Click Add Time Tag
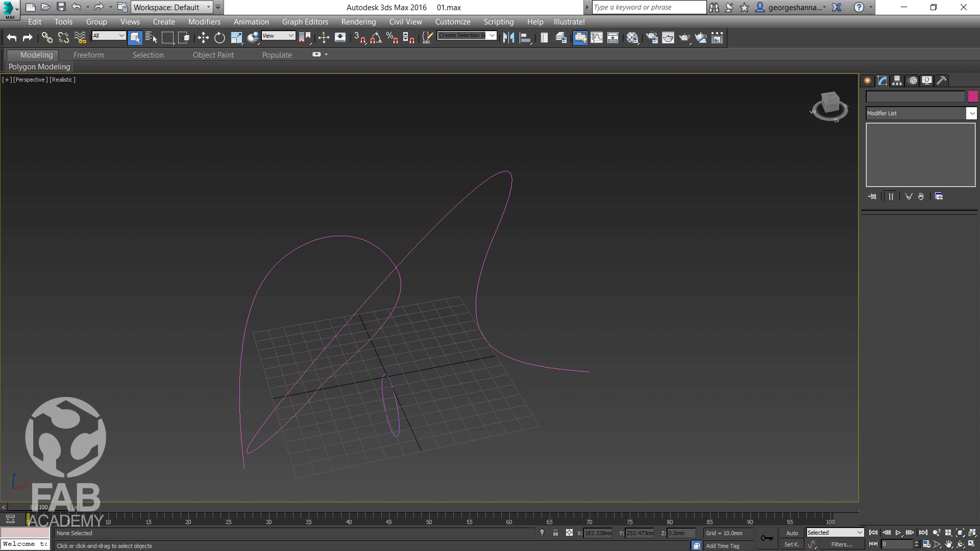 (722, 546)
